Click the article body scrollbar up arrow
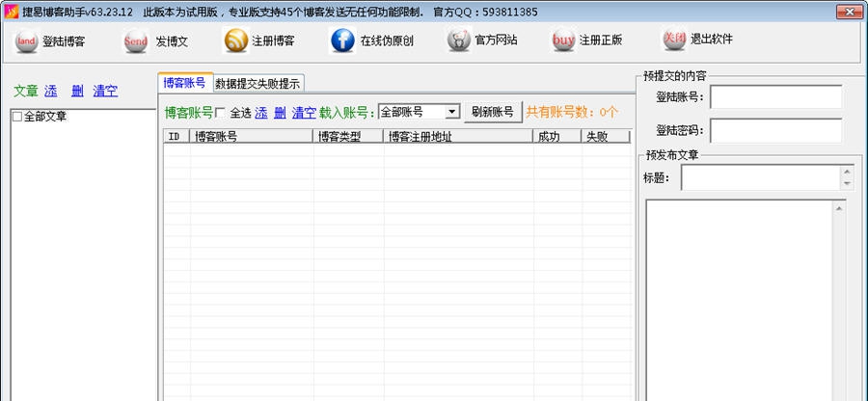This screenshot has height=401, width=868. point(839,208)
